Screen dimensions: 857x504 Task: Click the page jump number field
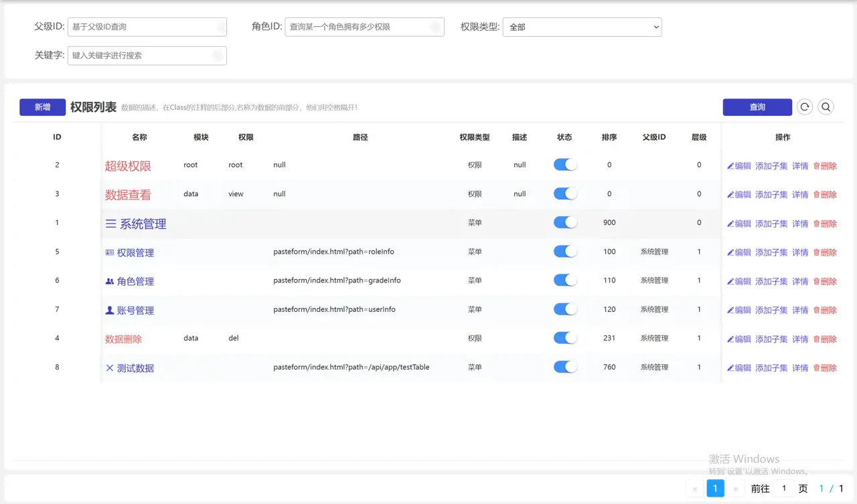784,489
